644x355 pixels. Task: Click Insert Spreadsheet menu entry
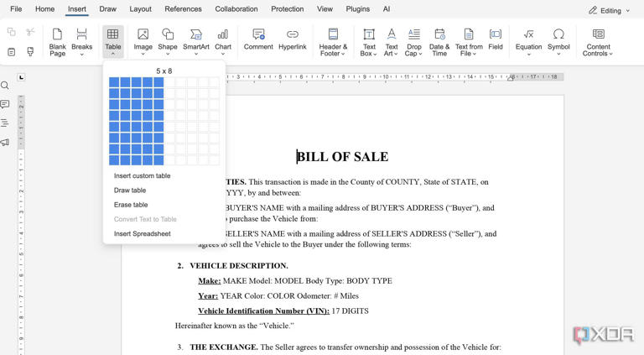[142, 234]
